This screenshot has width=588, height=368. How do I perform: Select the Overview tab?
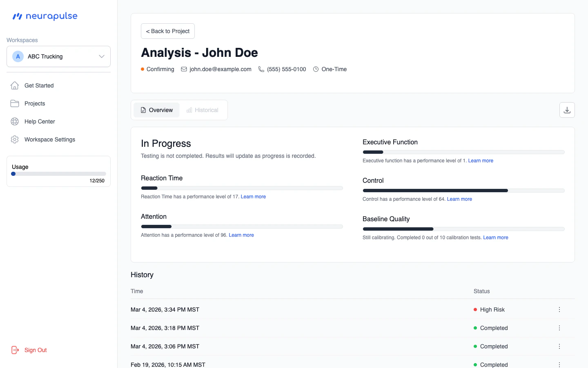tap(156, 110)
